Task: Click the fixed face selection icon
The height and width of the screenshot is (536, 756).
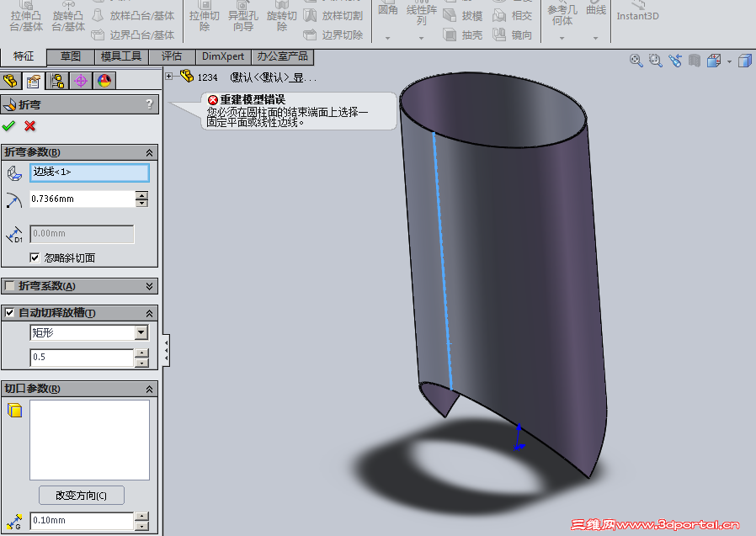Action: click(14, 173)
